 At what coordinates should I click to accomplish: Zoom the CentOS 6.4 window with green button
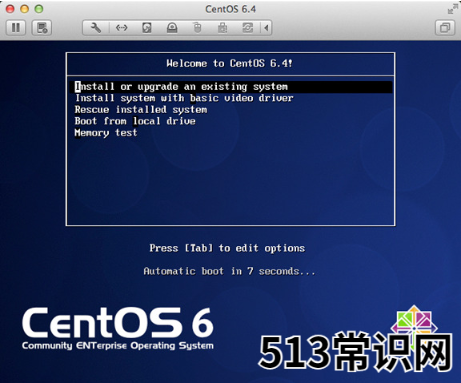click(x=39, y=9)
